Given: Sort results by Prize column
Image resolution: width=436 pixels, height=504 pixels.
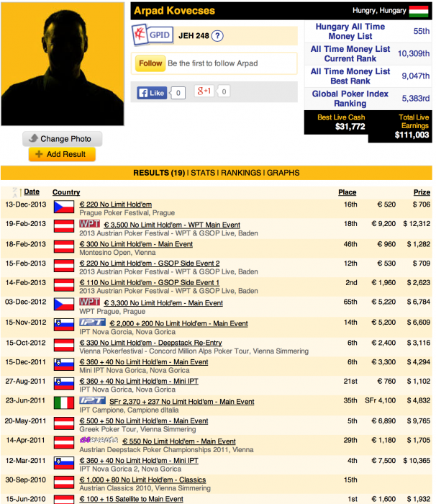Looking at the screenshot, I should [x=422, y=192].
